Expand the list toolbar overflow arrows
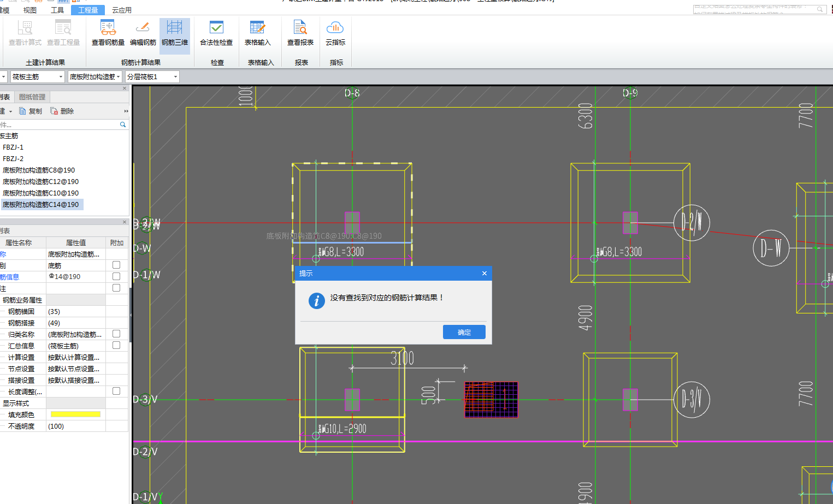The width and height of the screenshot is (833, 504). coord(126,111)
